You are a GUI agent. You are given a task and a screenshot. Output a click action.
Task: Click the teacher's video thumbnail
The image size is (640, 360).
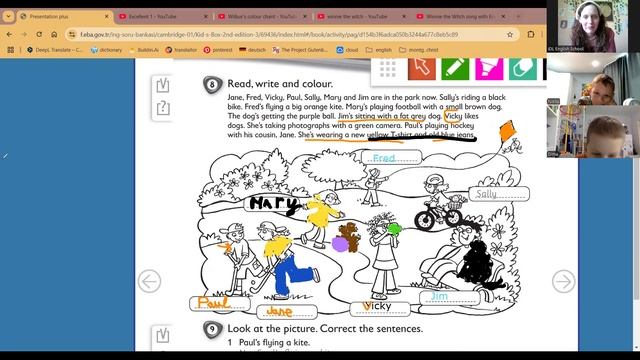[x=587, y=26]
